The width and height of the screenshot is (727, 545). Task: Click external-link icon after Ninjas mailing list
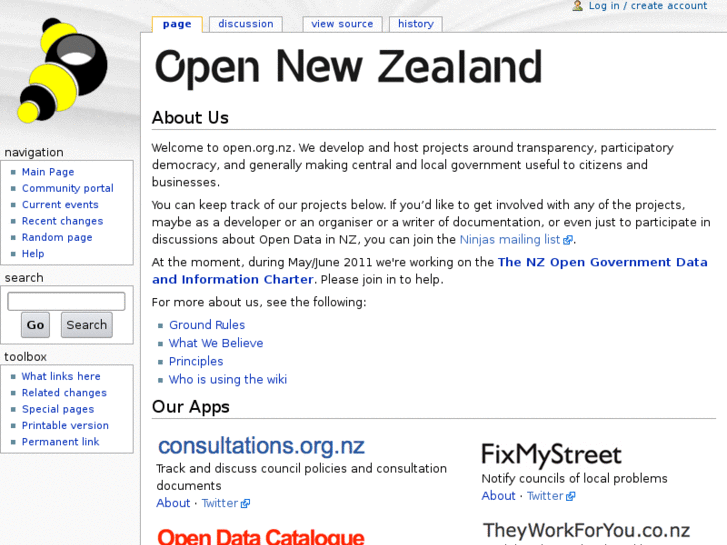tap(568, 240)
